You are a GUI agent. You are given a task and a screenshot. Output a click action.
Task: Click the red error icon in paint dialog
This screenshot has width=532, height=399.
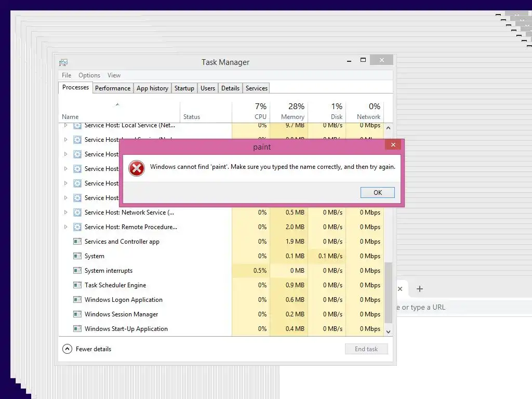(x=137, y=168)
